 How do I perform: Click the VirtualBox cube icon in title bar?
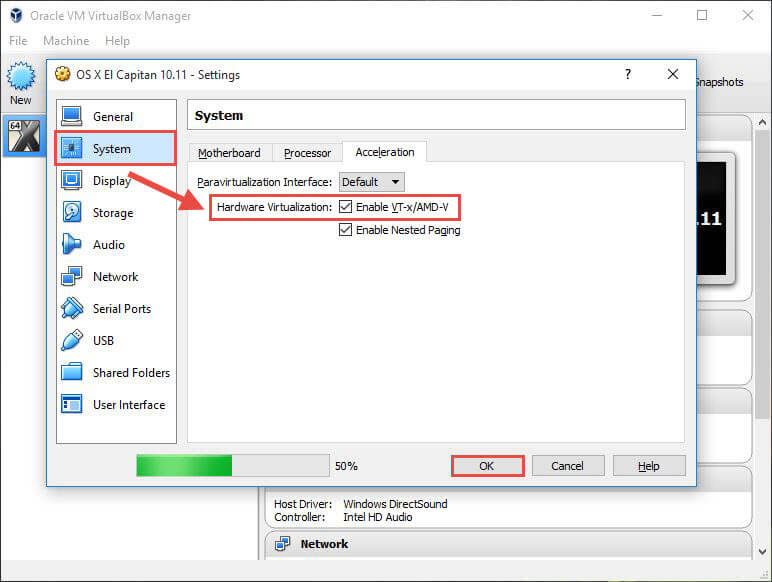click(16, 15)
